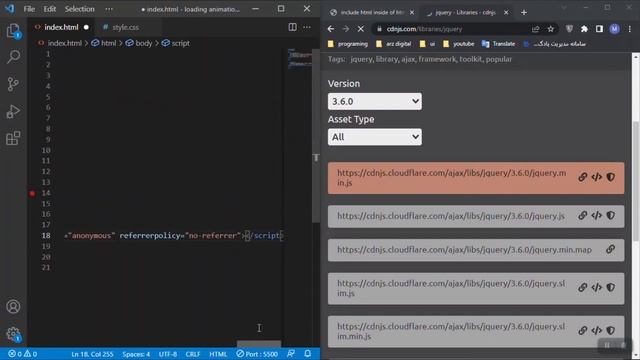Screen dimensions: 640x360
Task: Open Source Control view in activity bar
Action: click(x=13, y=84)
